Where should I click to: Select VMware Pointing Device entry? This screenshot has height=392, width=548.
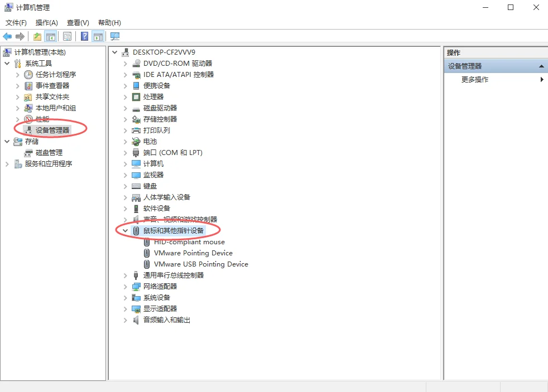[193, 253]
